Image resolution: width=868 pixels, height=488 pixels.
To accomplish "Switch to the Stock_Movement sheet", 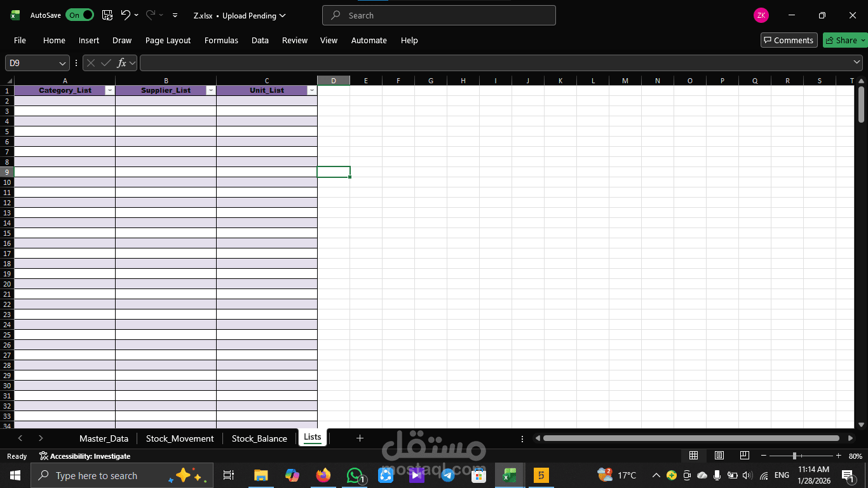I will tap(180, 438).
